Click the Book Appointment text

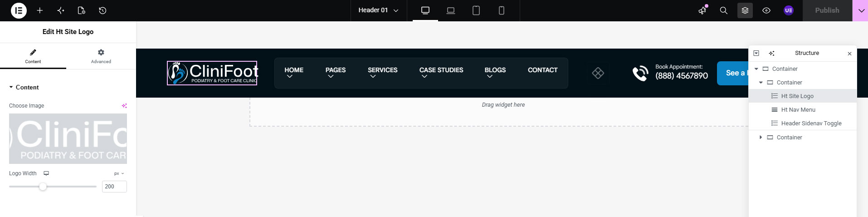click(x=679, y=67)
